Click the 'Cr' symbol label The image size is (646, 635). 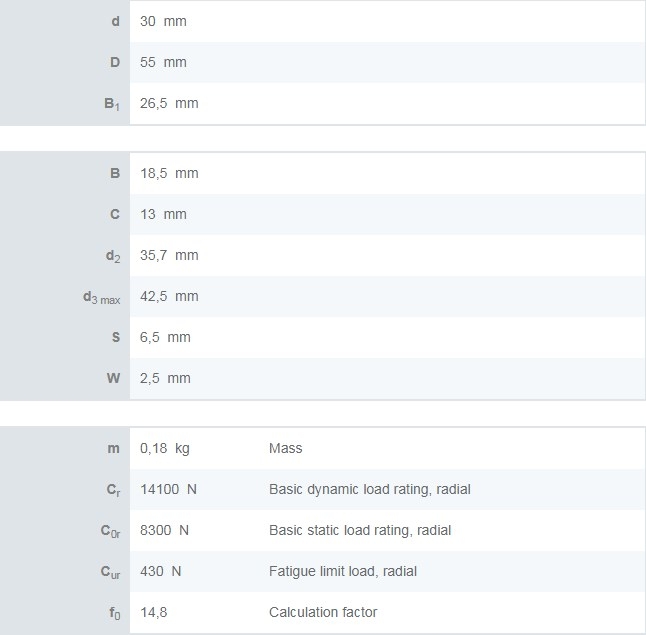click(113, 490)
